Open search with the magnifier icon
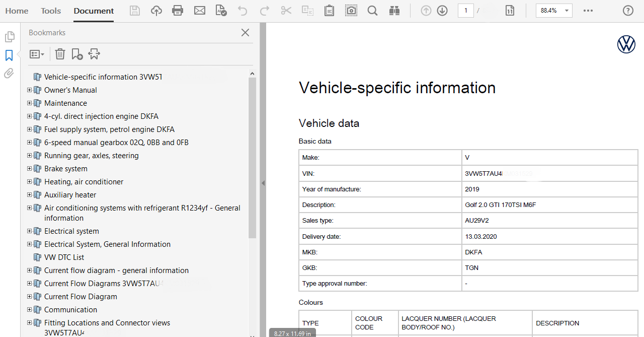The image size is (644, 337). [372, 10]
